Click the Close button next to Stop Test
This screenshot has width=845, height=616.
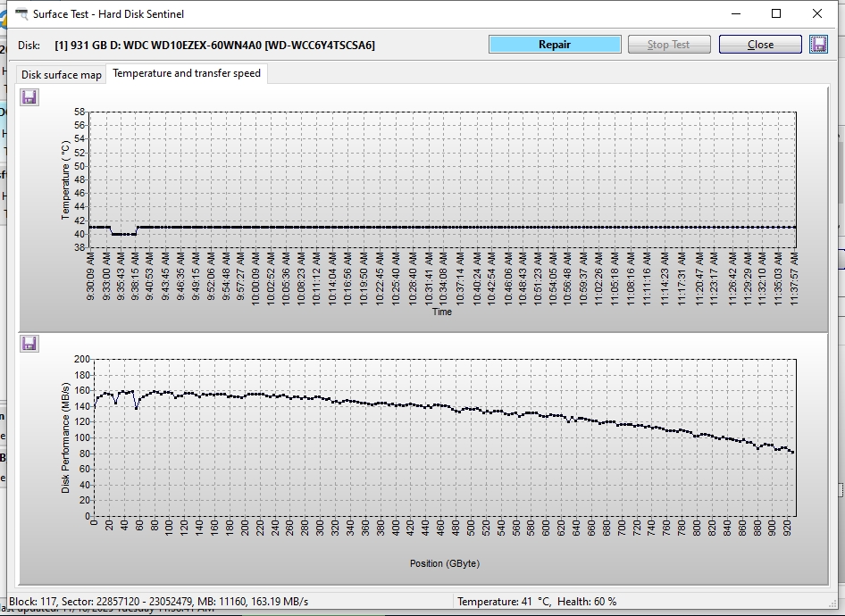tap(760, 45)
